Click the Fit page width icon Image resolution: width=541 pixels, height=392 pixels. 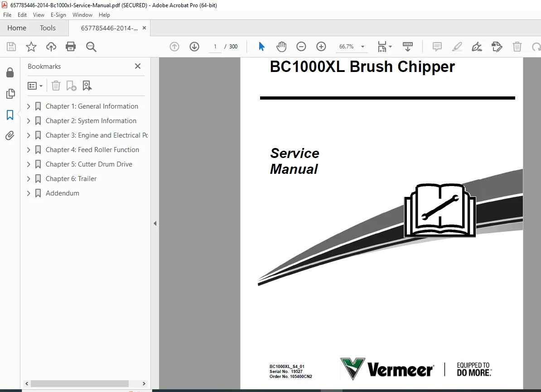[382, 47]
